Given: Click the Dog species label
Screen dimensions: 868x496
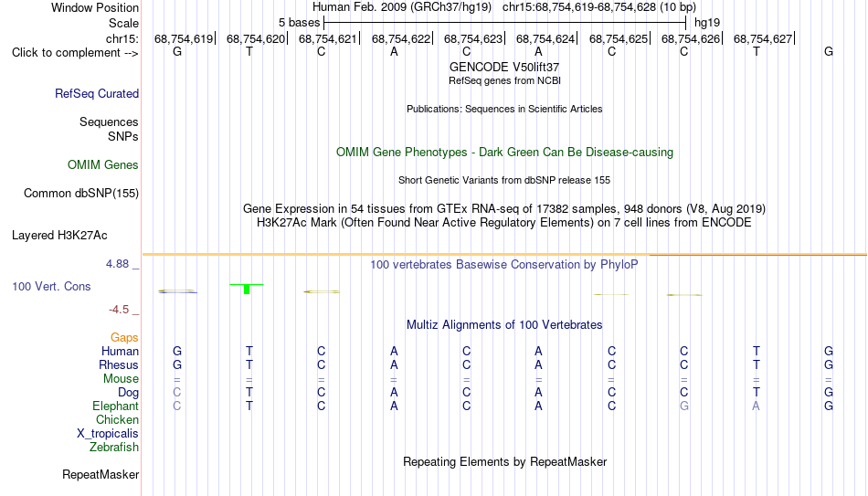Looking at the screenshot, I should pos(129,393).
